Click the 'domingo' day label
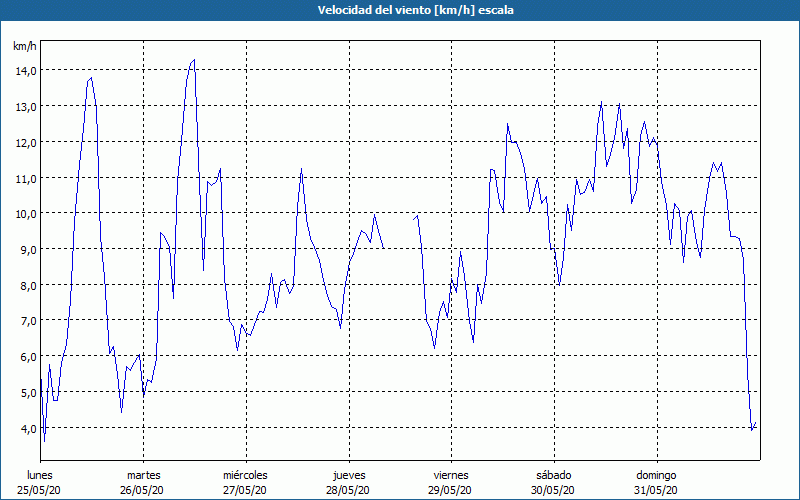 coord(656,475)
